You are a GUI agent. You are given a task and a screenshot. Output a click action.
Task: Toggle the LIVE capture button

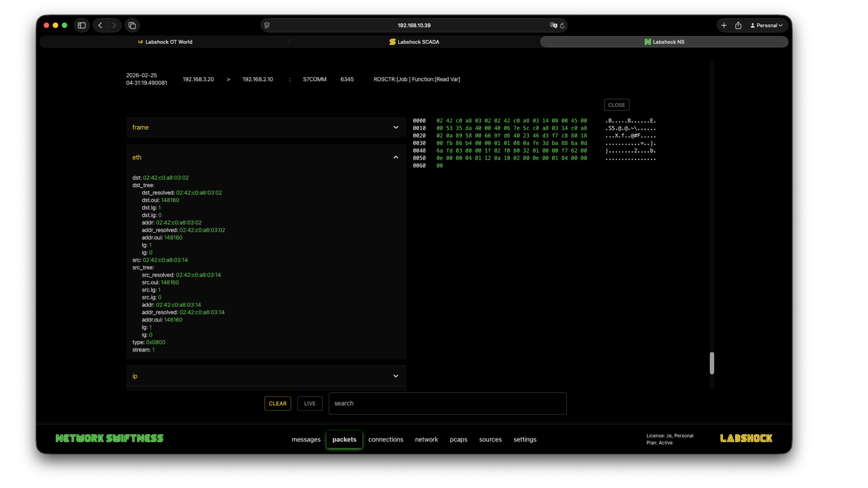310,404
